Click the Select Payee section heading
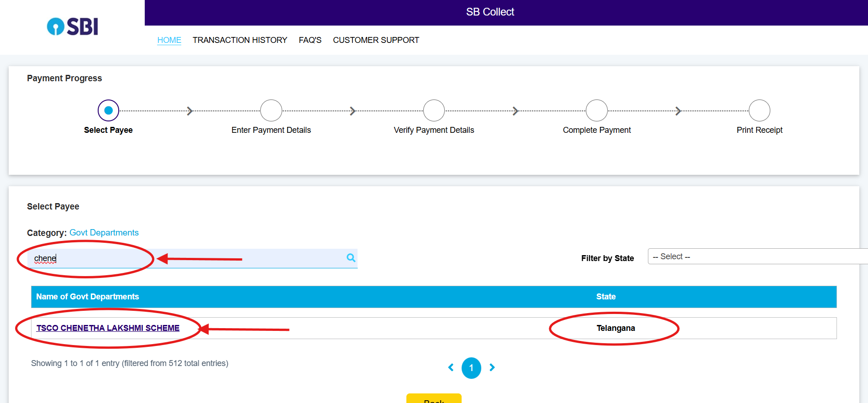868x403 pixels. click(53, 206)
